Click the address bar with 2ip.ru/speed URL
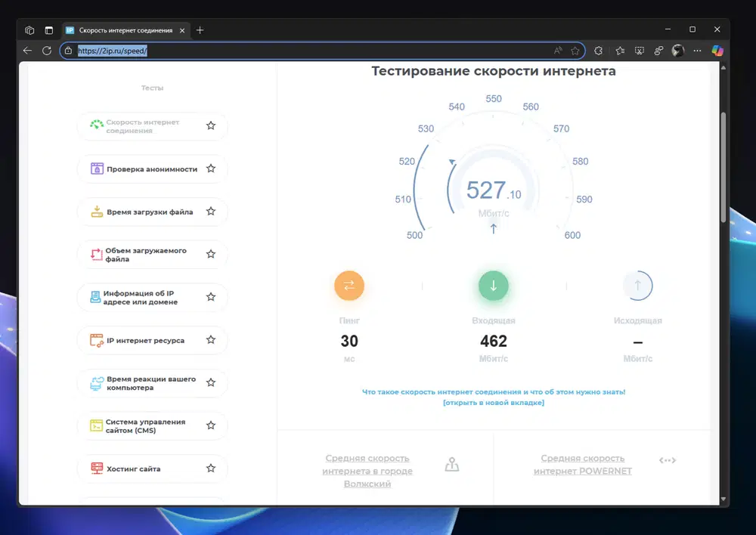Viewport: 756px width, 535px height. pyautogui.click(x=322, y=51)
